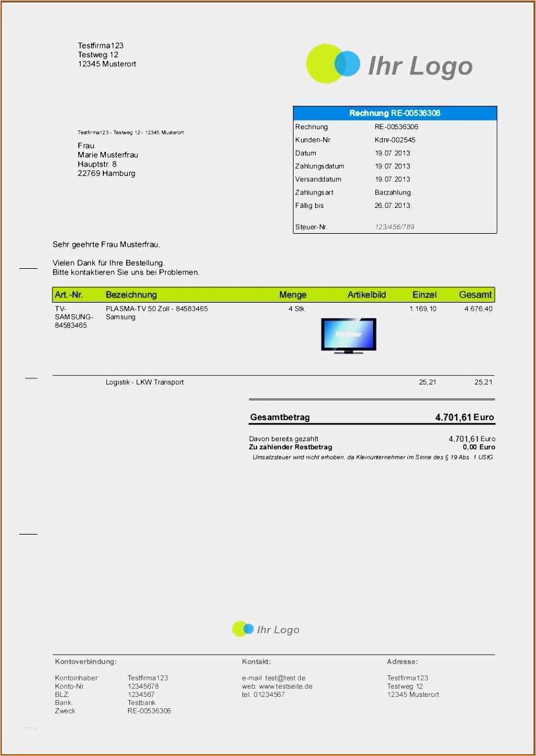Select the Barzahlung payment method value

(x=393, y=193)
